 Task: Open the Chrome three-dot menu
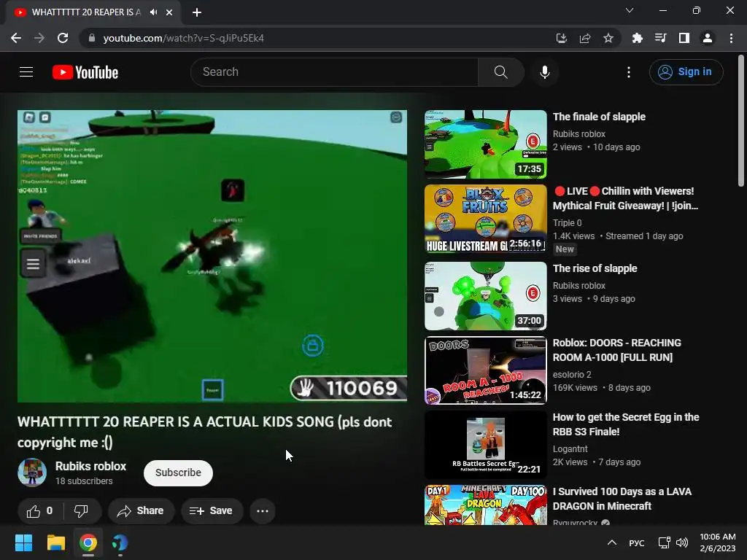click(x=731, y=38)
